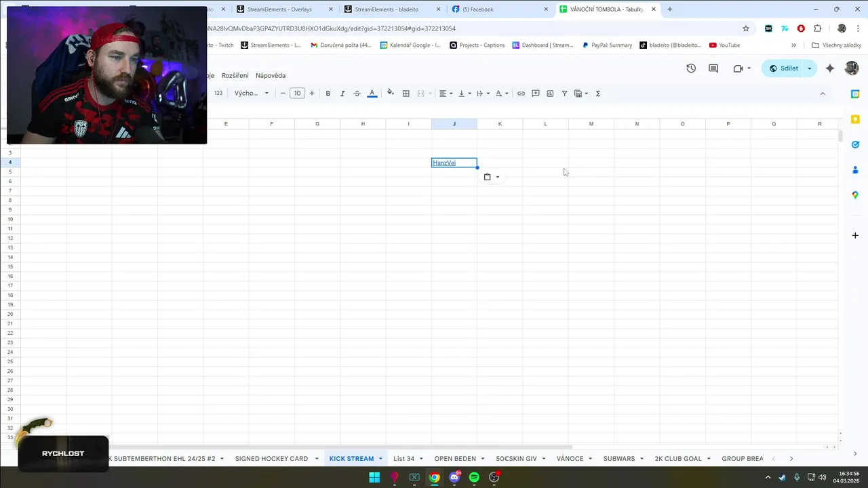The height and width of the screenshot is (488, 868).
Task: Toggle strikethrough formatting
Action: coord(357,94)
